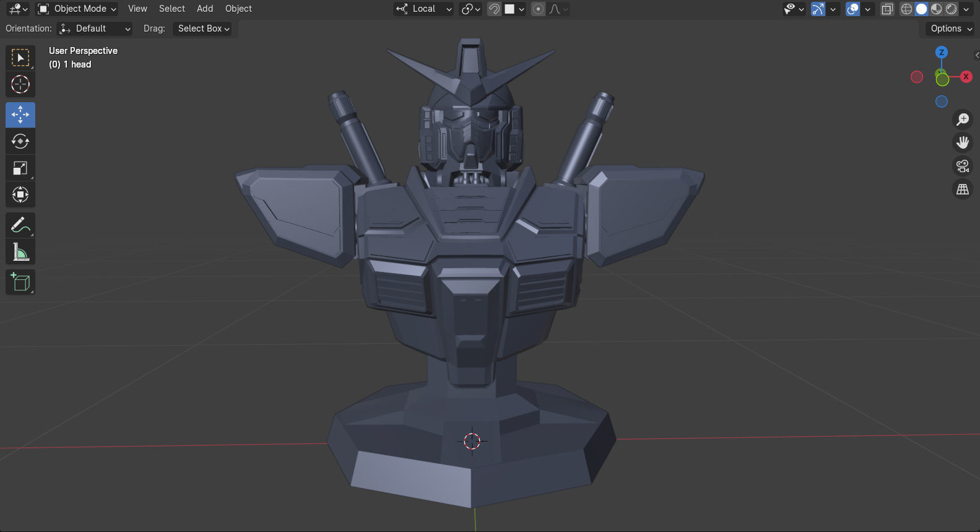The width and height of the screenshot is (980, 532).
Task: Open the Options popover
Action: pyautogui.click(x=951, y=28)
